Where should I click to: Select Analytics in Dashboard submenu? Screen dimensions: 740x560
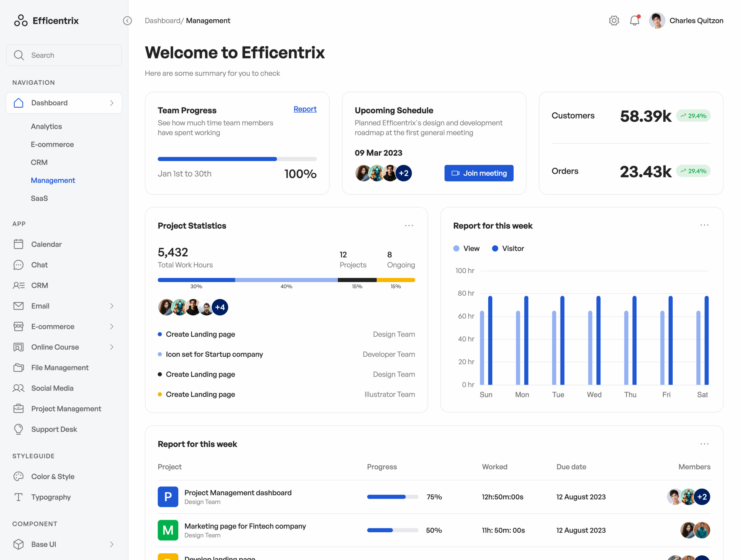pos(46,126)
